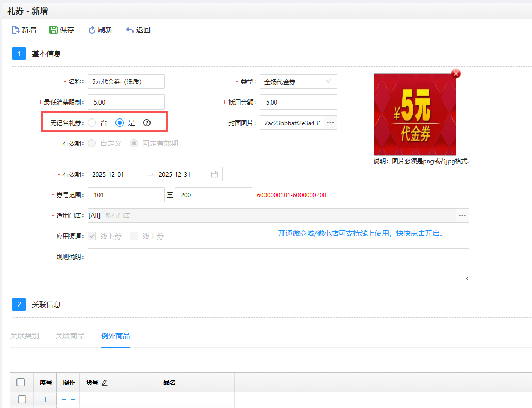Click into the 规则说明 text area
The image size is (532, 408).
pyautogui.click(x=278, y=265)
